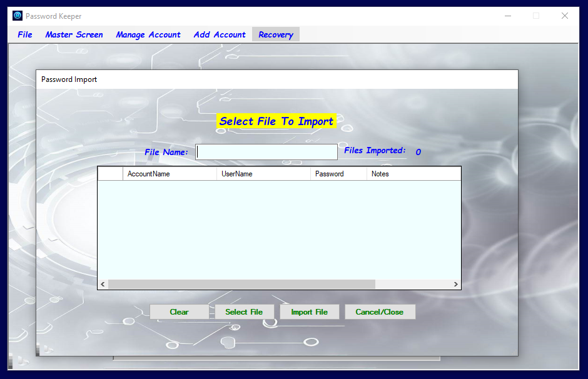Click the Password Keeper app icon
This screenshot has width=588, height=379.
[18, 16]
